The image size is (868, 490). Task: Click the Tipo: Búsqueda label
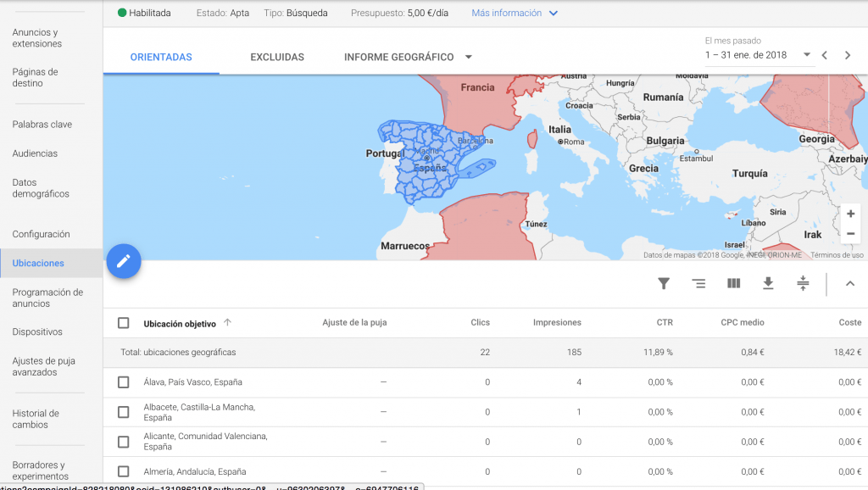[x=296, y=13]
